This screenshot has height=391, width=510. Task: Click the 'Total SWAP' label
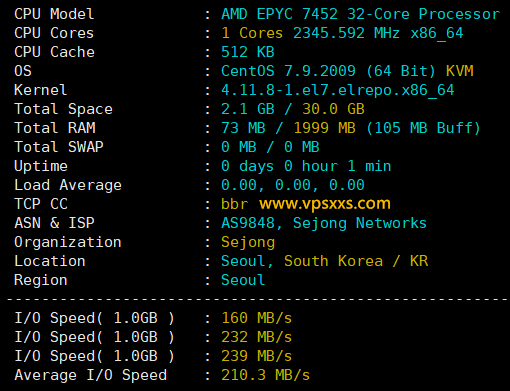(59, 147)
